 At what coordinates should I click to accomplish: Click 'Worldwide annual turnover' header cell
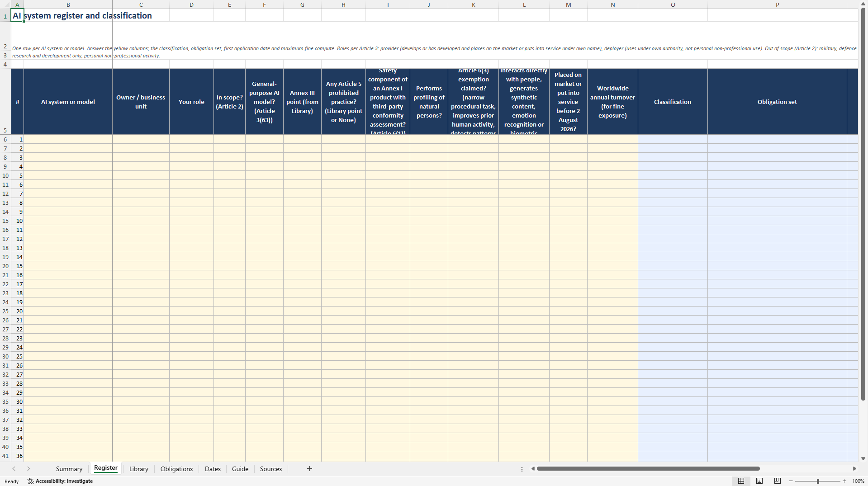pos(612,102)
